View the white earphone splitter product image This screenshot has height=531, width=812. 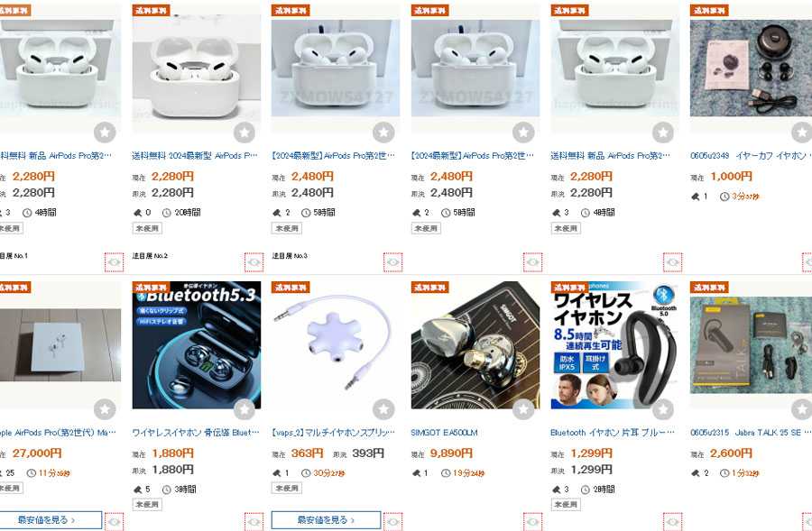(336, 345)
